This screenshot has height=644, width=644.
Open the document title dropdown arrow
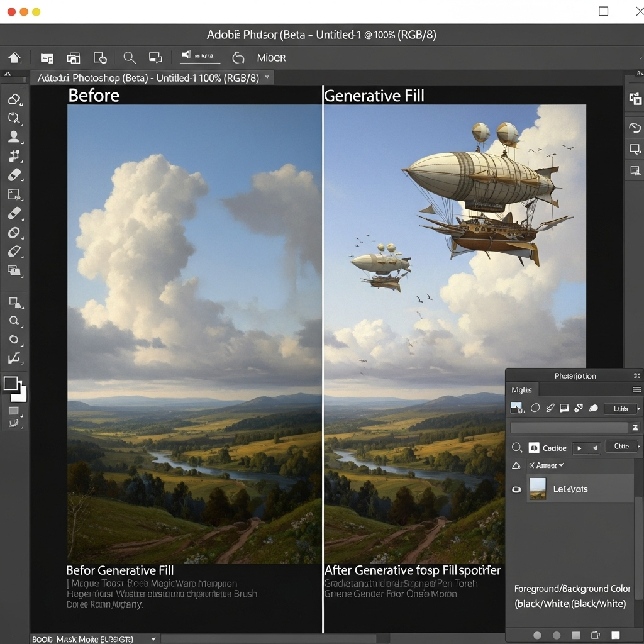pyautogui.click(x=268, y=77)
